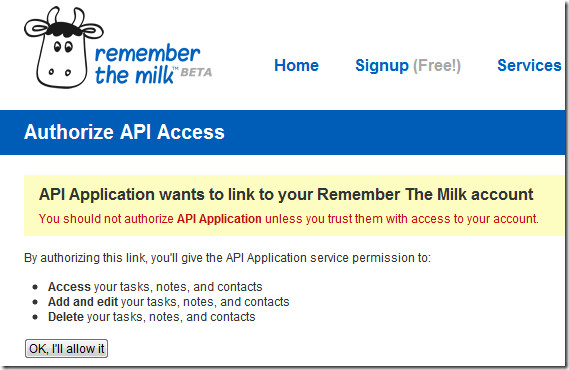Click the 'Authorize API Access' page heading
Image resolution: width=569 pixels, height=370 pixels.
click(x=124, y=132)
